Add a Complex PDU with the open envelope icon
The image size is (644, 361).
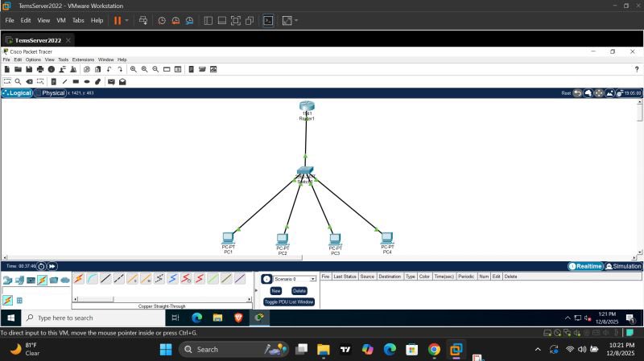coord(122,82)
